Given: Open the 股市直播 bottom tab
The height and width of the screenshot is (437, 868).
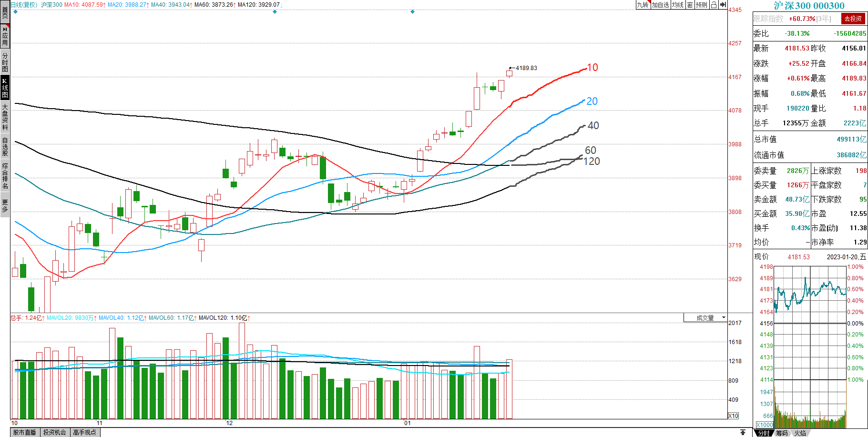Looking at the screenshot, I should tap(24, 432).
